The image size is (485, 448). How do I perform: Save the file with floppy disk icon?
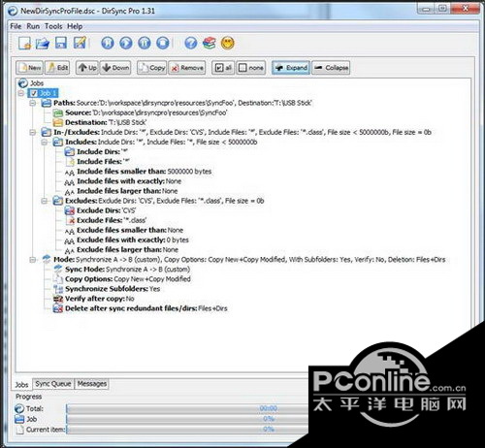click(x=61, y=43)
